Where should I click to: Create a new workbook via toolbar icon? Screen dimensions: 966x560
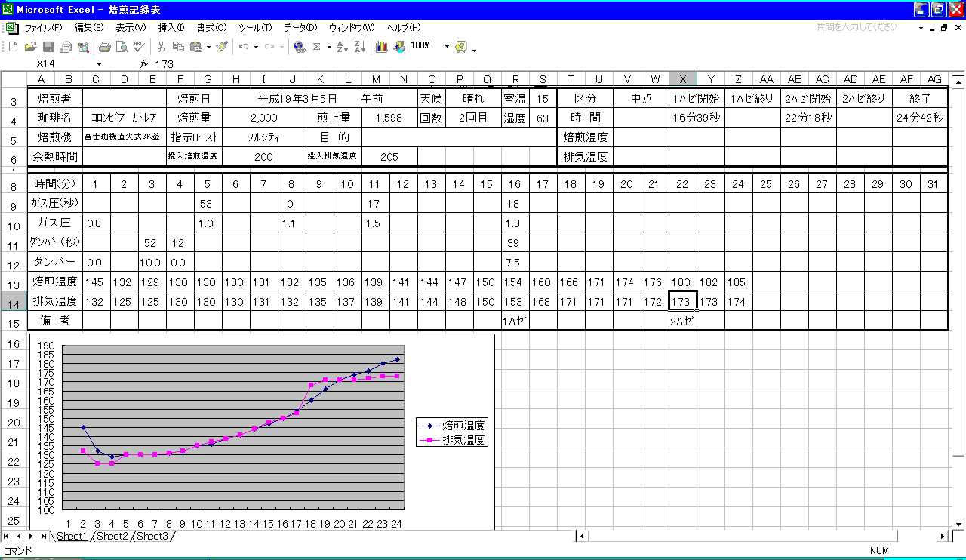coord(12,47)
